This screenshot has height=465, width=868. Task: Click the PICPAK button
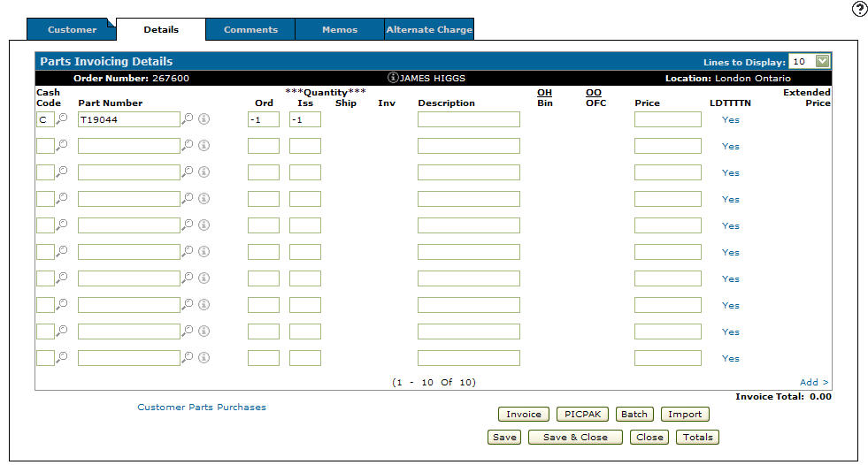(582, 414)
